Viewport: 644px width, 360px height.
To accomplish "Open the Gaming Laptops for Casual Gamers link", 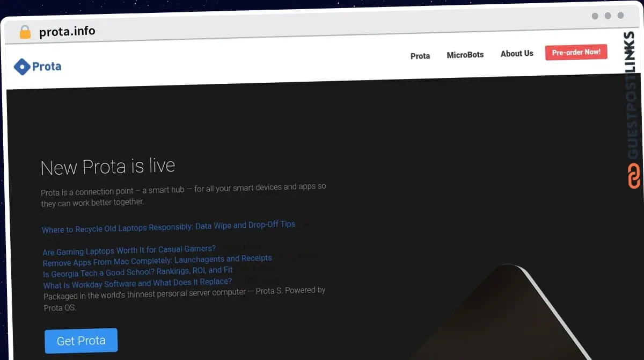I will click(x=129, y=250).
